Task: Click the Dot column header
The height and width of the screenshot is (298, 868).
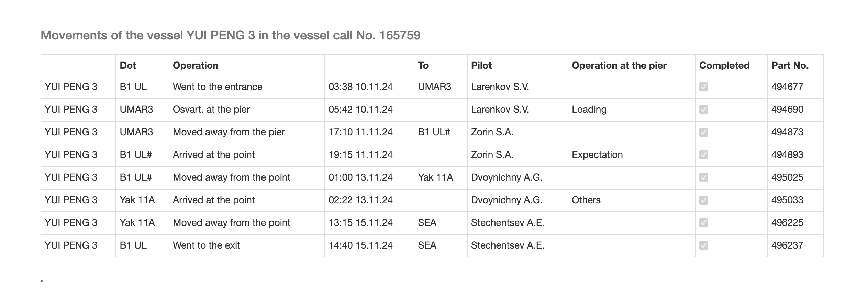Action: tap(128, 65)
